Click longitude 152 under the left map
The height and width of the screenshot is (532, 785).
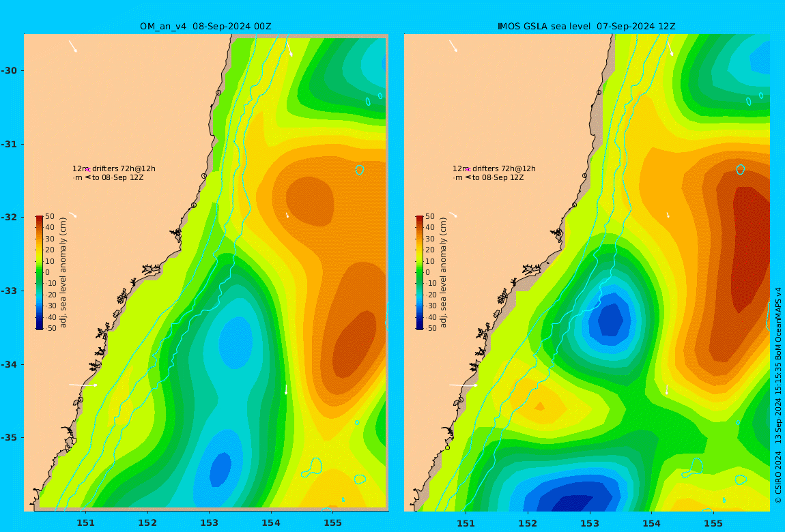click(147, 523)
